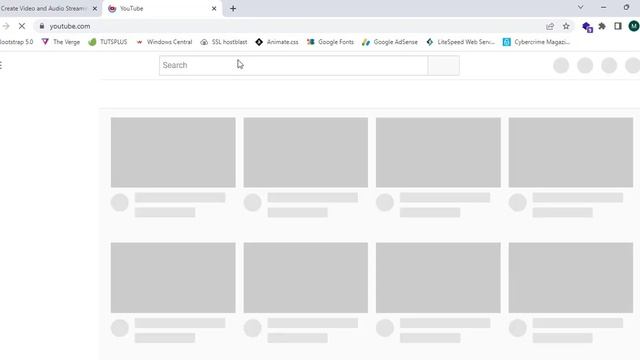This screenshot has height=360, width=640.
Task: Open the tab search dropdown arrow
Action: [580, 7]
